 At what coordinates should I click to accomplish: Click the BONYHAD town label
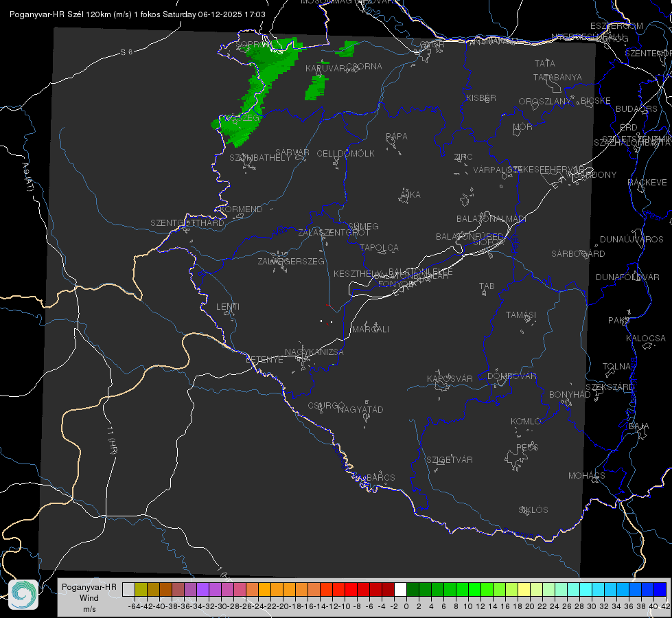coord(570,395)
